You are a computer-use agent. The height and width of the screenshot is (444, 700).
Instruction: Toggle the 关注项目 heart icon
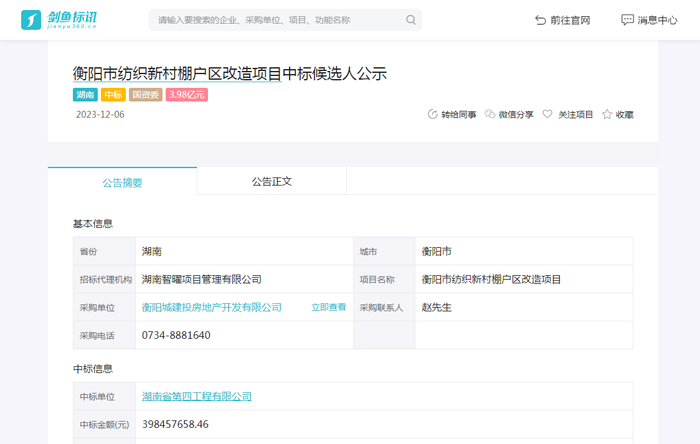tap(547, 114)
